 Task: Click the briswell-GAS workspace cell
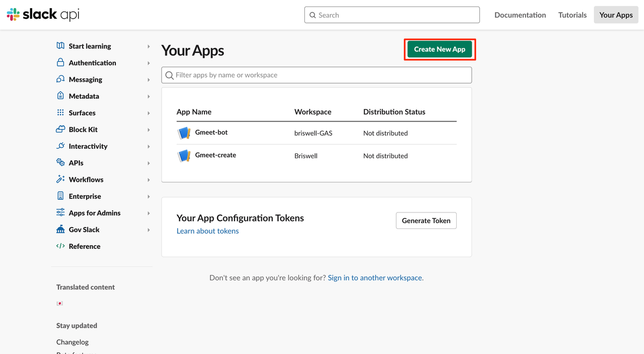pyautogui.click(x=313, y=133)
